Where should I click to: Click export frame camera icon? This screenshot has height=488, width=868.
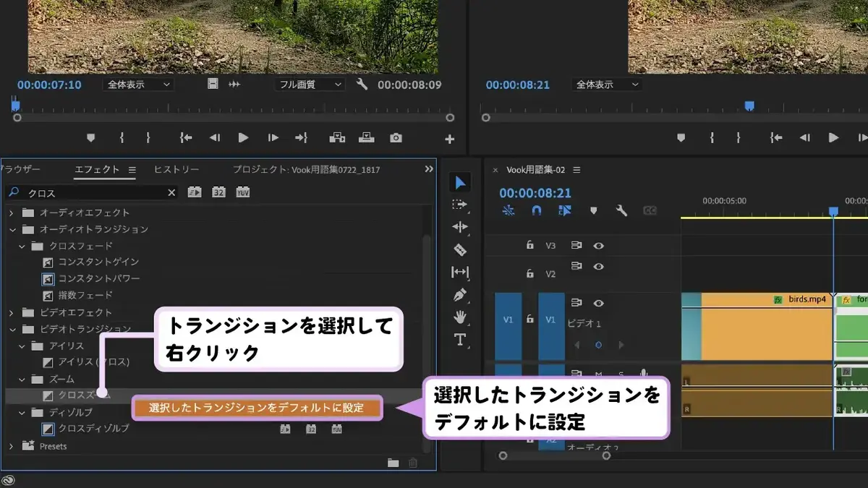pos(396,137)
